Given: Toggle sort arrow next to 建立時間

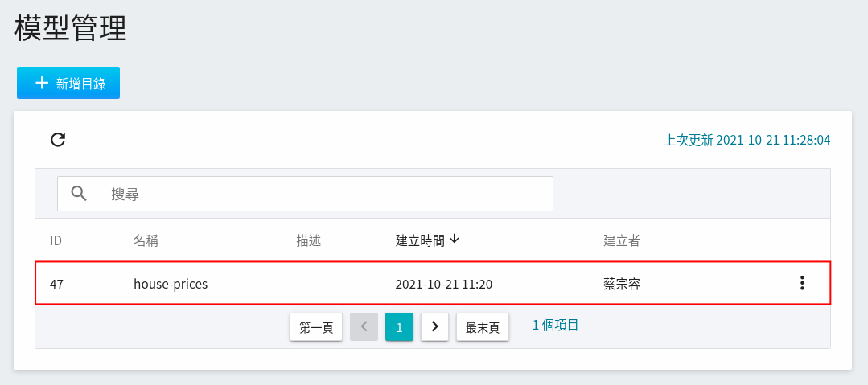Looking at the screenshot, I should coord(455,240).
